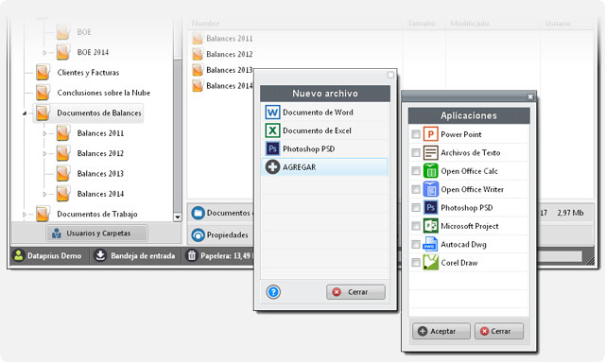Select Balances 2011 in the file list
This screenshot has height=364, width=605.
coord(229,38)
